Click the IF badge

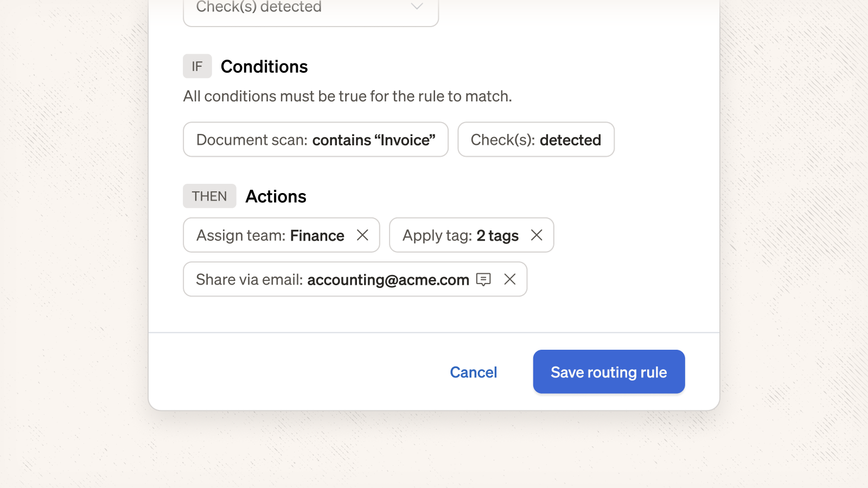pyautogui.click(x=197, y=66)
